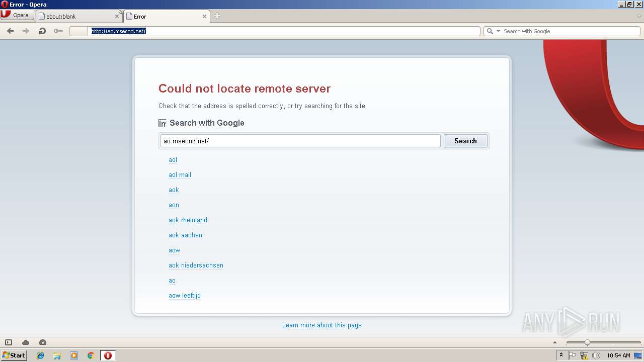The height and width of the screenshot is (362, 644).
Task: Open the 'aol mail' suggestion link
Action: pos(180,175)
